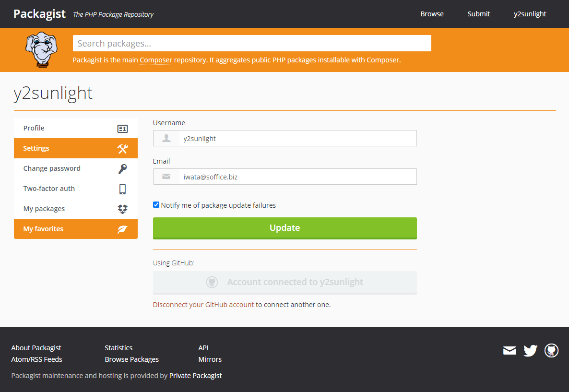Screen dimensions: 569x392
Task: Click into the Email text field
Action: 297,177
